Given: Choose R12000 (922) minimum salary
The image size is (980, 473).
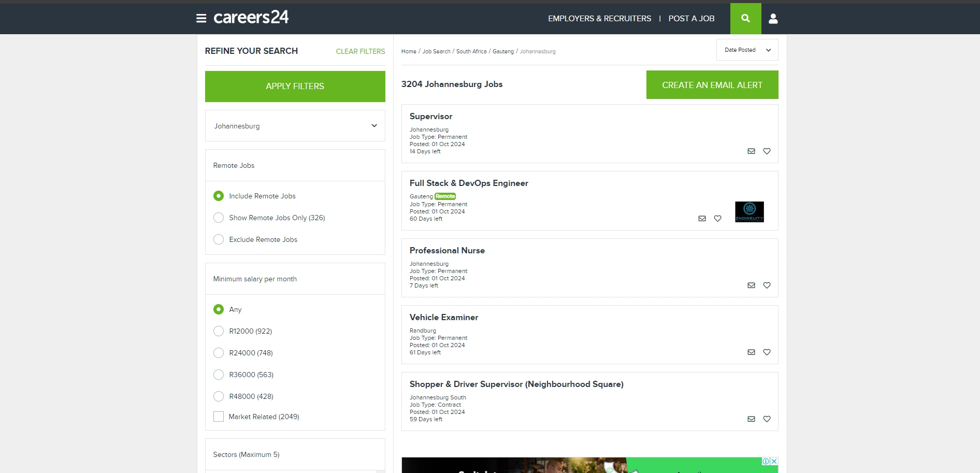Looking at the screenshot, I should point(219,331).
